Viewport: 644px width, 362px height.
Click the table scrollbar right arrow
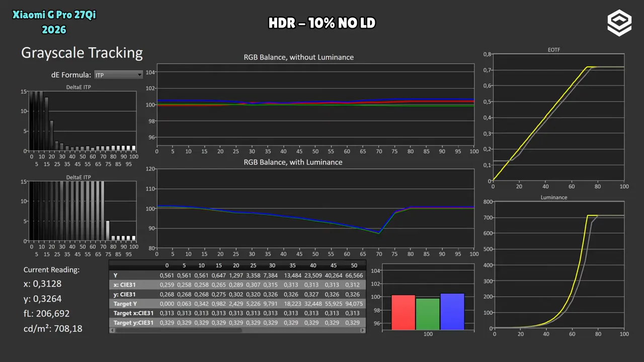[363, 330]
